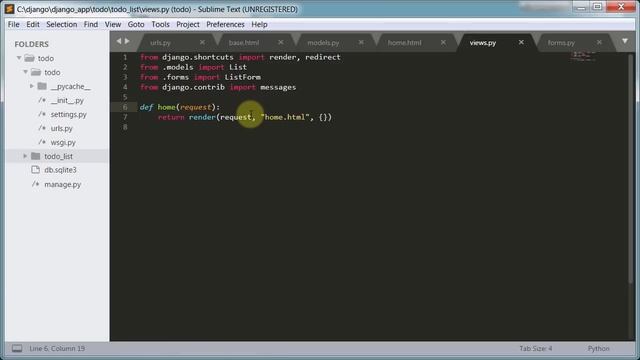
Task: Click the minimap code preview
Action: 583,56
